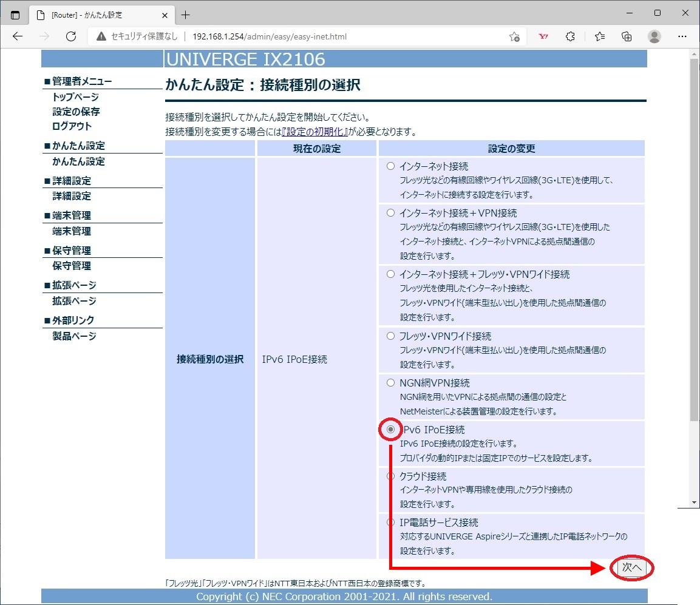Open 拡張ページ sidebar link

pyautogui.click(x=74, y=301)
